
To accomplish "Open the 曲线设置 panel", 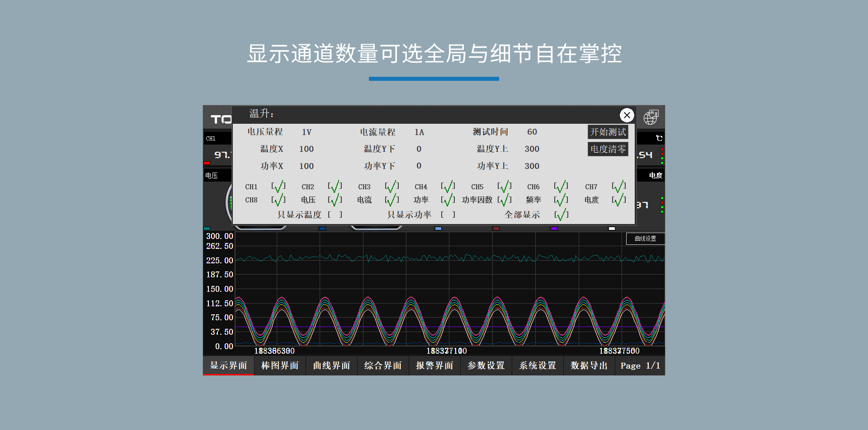I will 645,238.
